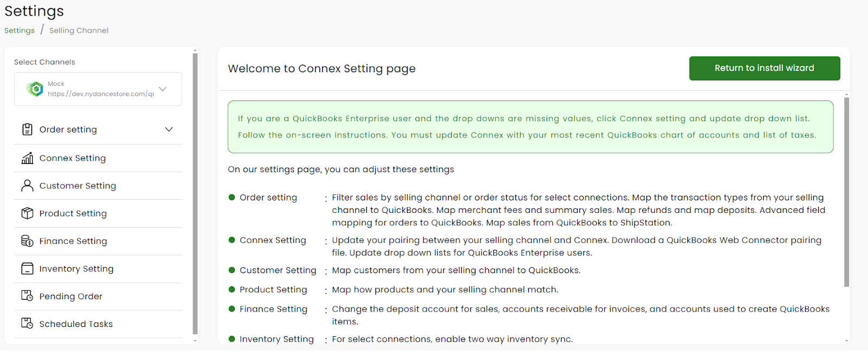Viewport: 868px width, 359px height.
Task: Click 'For select connections, enable two way inventory sync' text
Action: (x=452, y=339)
